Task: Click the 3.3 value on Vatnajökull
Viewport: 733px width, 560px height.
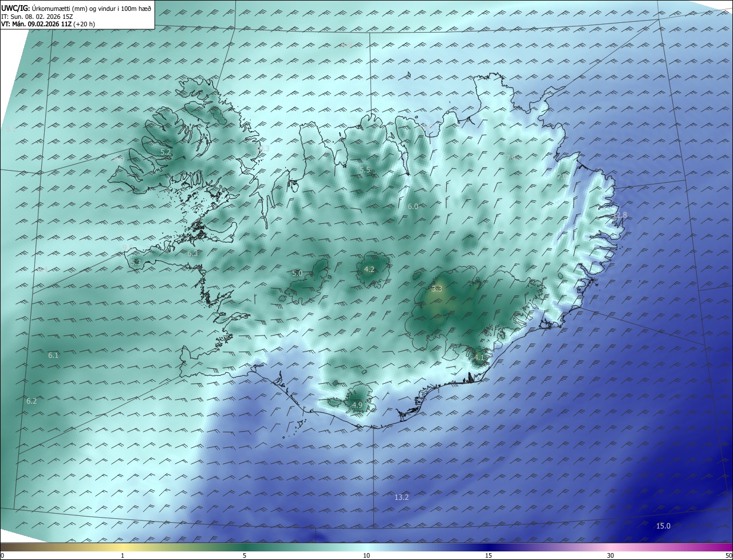Action: coord(437,289)
